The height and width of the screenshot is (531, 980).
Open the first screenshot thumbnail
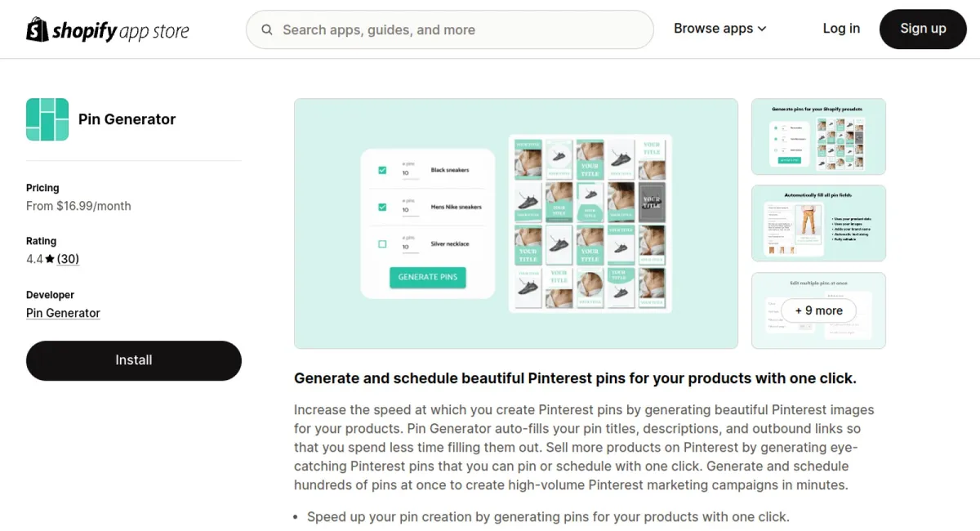coord(818,136)
